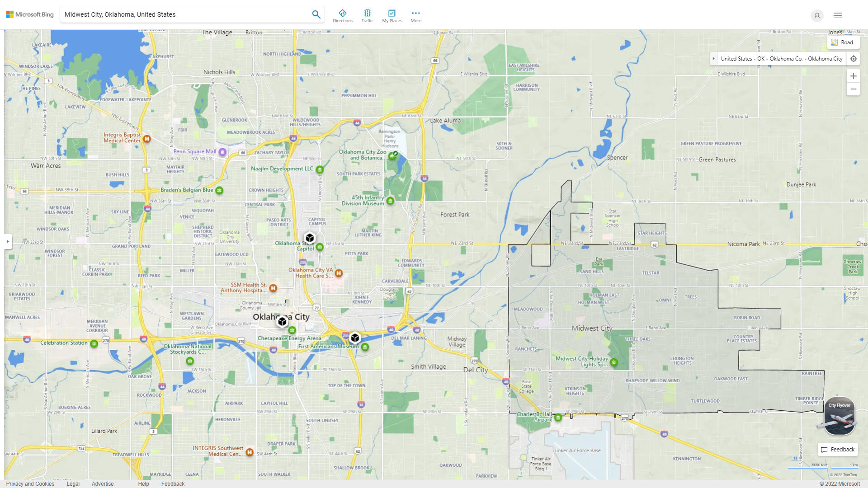The height and width of the screenshot is (488, 868).
Task: Click the Privacy and Cookies link
Action: pos(30,483)
